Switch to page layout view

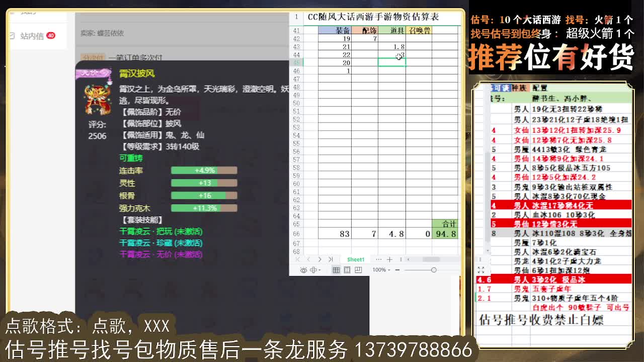click(347, 270)
